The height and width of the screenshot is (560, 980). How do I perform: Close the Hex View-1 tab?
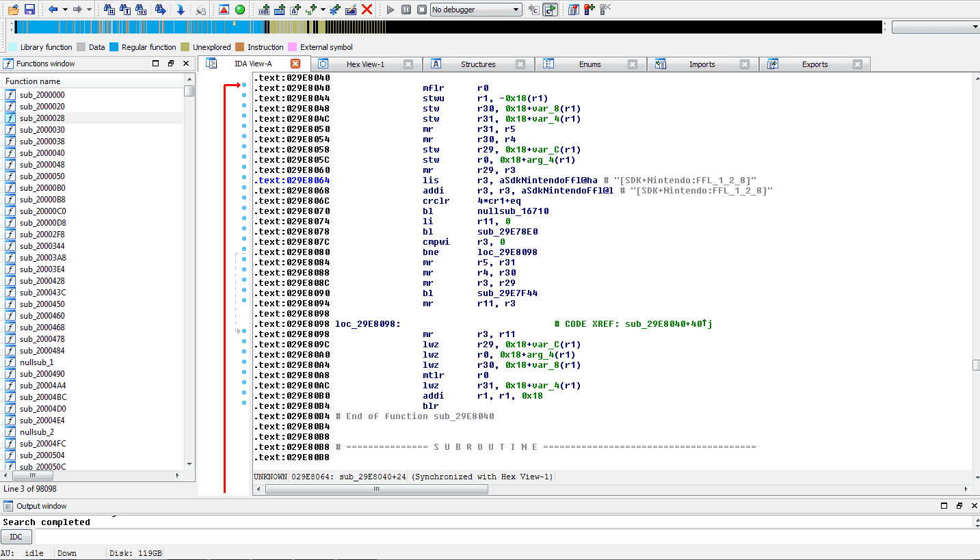tap(408, 64)
